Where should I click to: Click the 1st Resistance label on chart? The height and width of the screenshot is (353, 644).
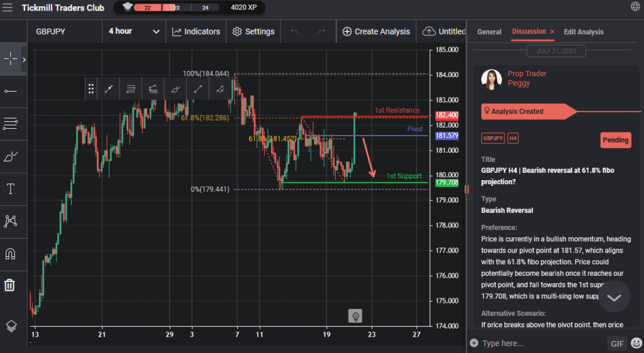[397, 111]
